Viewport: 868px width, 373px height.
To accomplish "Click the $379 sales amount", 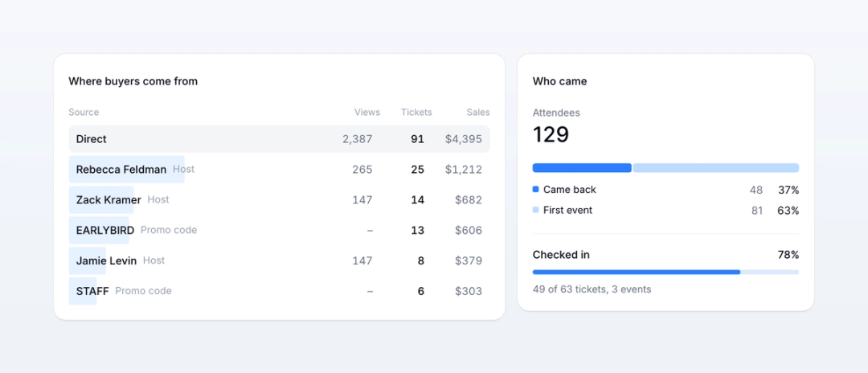I will pyautogui.click(x=469, y=260).
